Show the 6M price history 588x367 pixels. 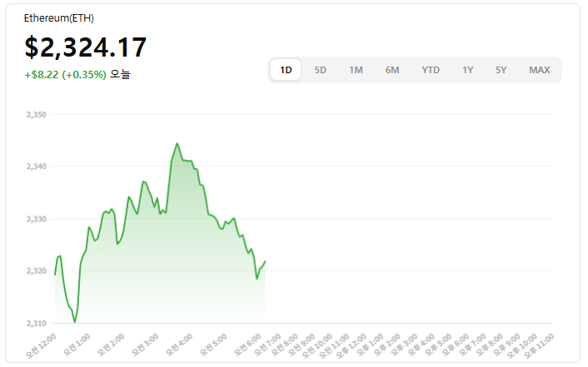click(392, 70)
